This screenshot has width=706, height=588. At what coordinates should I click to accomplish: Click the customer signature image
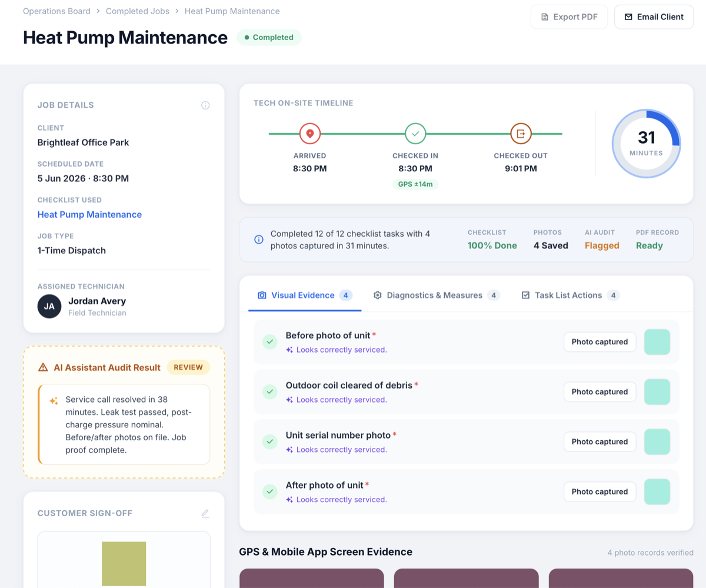click(124, 564)
